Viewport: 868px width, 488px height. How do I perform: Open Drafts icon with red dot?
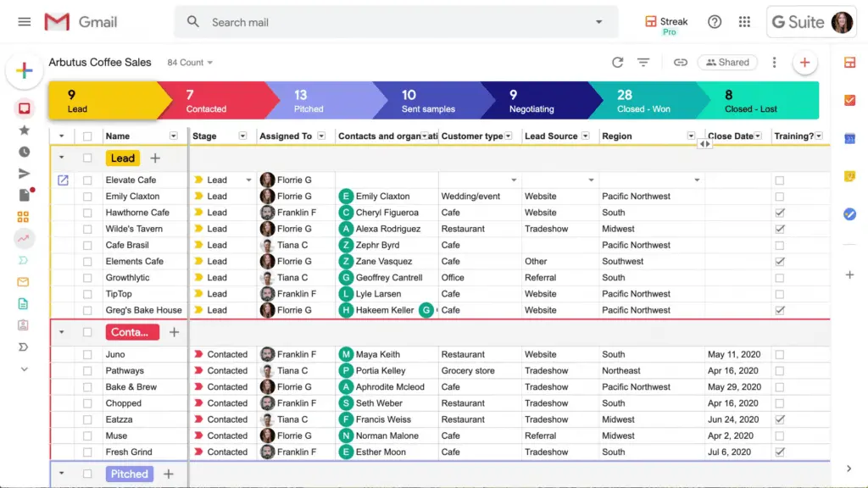point(25,194)
